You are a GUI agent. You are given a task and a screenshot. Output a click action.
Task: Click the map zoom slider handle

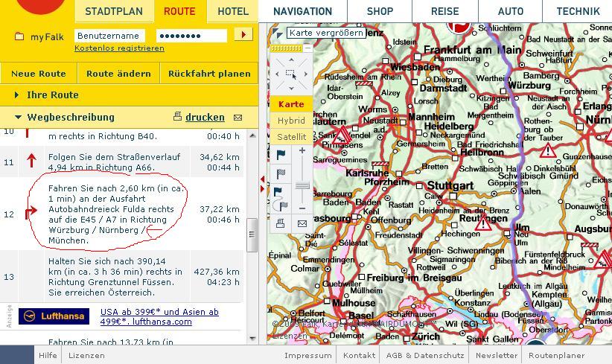point(302,185)
